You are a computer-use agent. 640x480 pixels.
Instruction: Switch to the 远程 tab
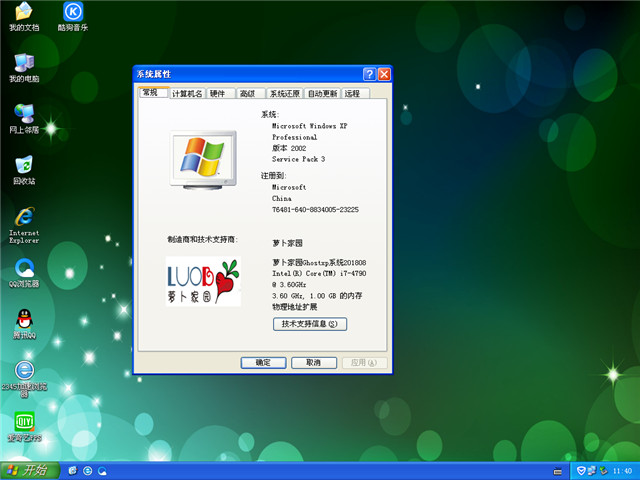[x=356, y=93]
